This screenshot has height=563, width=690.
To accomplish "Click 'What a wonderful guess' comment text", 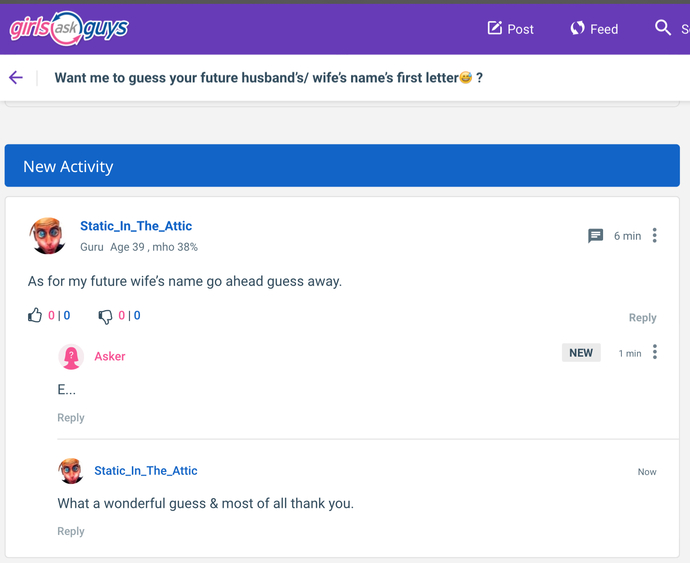I will click(x=206, y=504).
